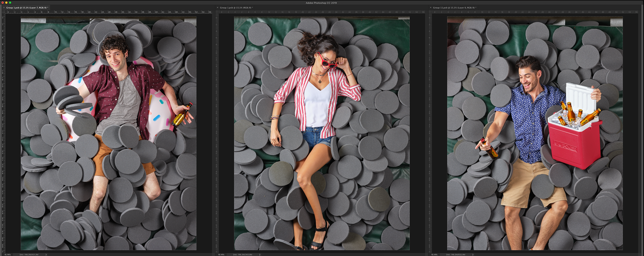Viewport: 644px width, 256px height.
Task: Click the 'Doc: 146.3M/431.3M' status readout
Action: pos(29,254)
